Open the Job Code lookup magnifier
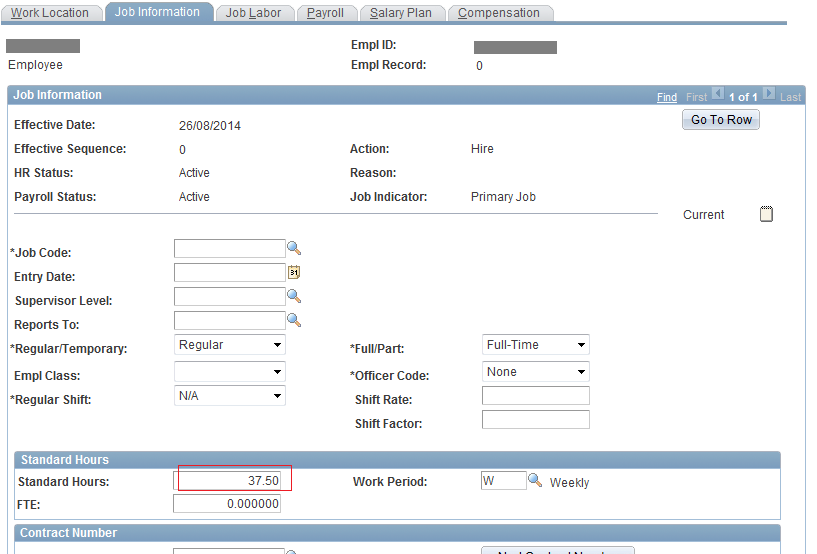The width and height of the screenshot is (817, 554). tap(294, 248)
